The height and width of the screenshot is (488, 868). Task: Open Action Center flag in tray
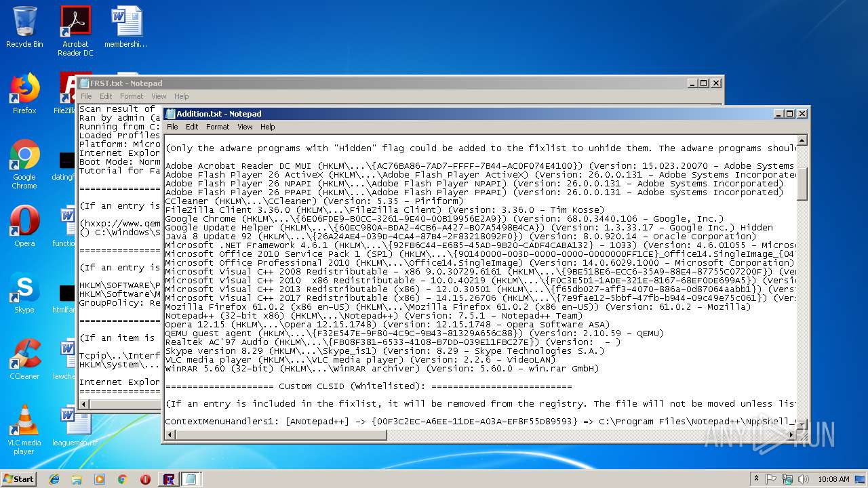(x=771, y=479)
